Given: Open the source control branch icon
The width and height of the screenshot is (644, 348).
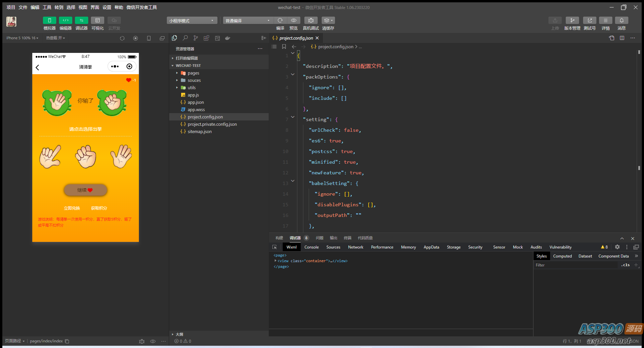Looking at the screenshot, I should point(196,38).
